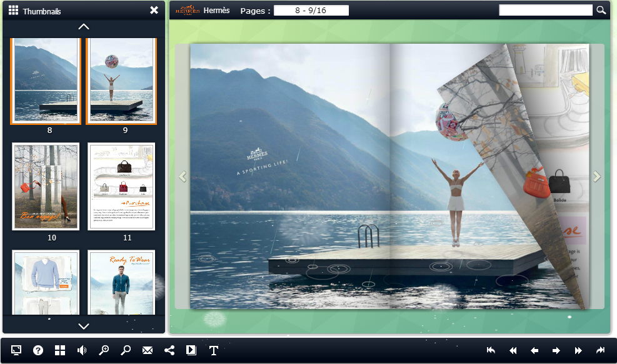Click the Hermès logo in the top bar

tap(188, 10)
